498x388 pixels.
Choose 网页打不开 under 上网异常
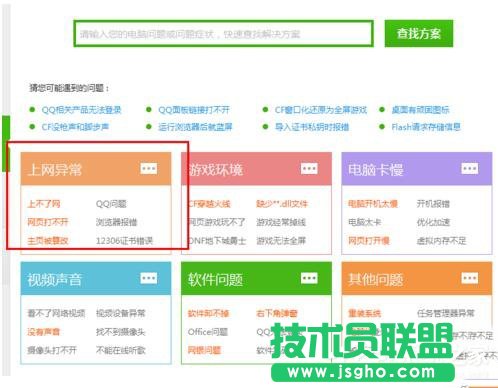tap(48, 222)
